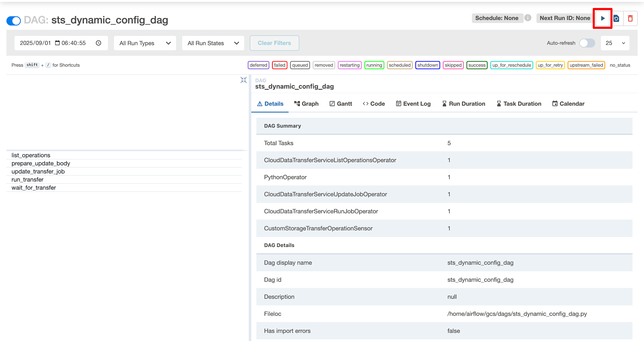Click the upstream_failed status badge

tap(586, 65)
